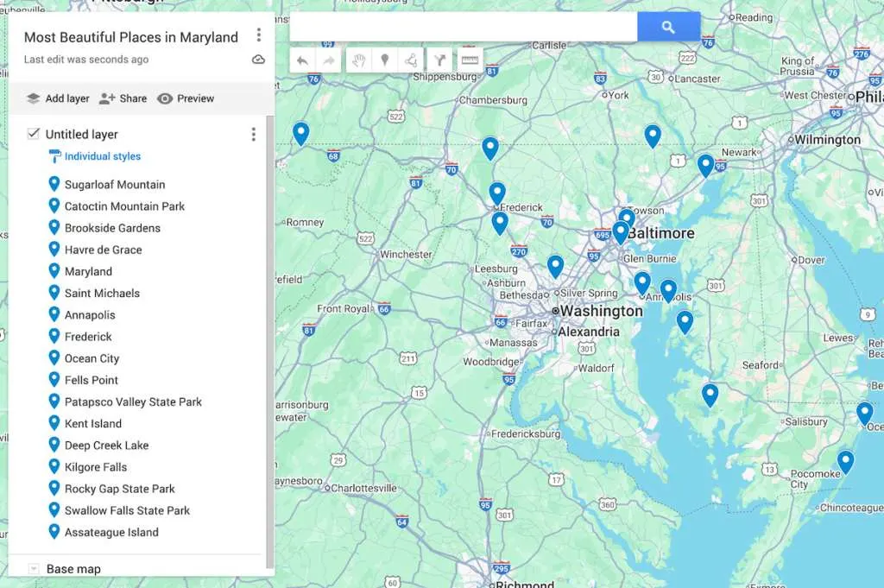Click the map marker near Towson
The width and height of the screenshot is (884, 588).
[x=628, y=217]
